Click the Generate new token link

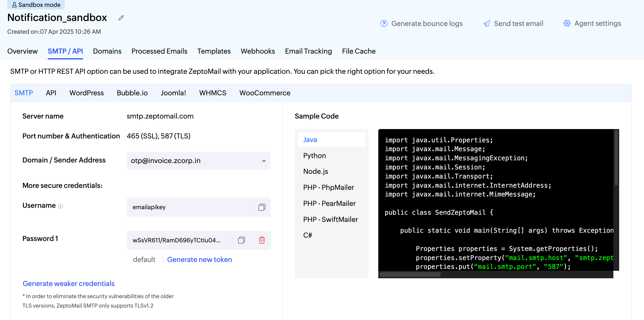click(x=199, y=259)
